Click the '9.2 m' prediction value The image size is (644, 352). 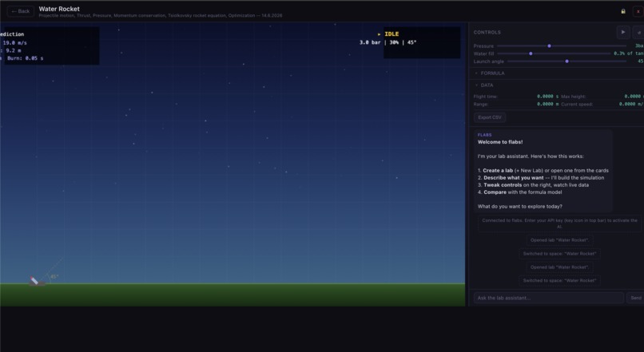[13, 50]
